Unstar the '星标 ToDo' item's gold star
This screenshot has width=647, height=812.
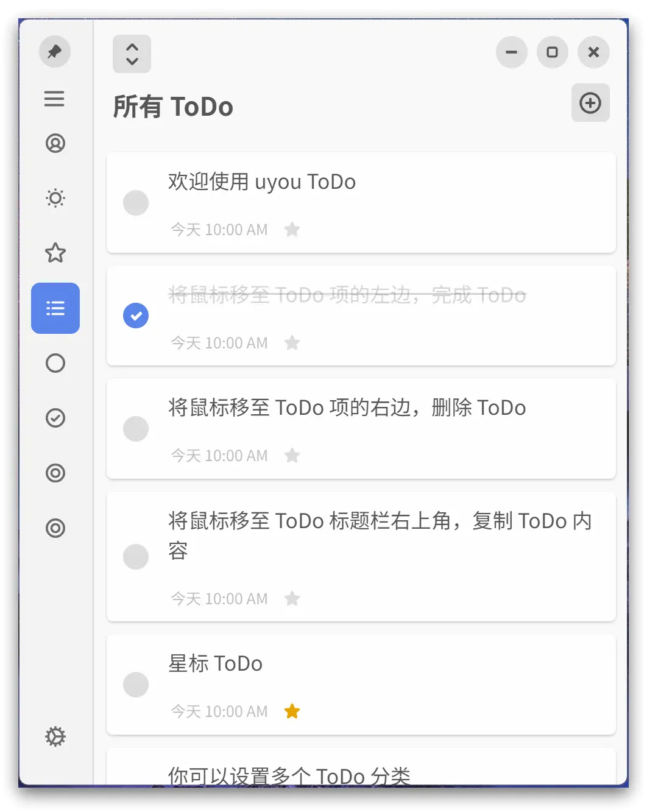(292, 711)
